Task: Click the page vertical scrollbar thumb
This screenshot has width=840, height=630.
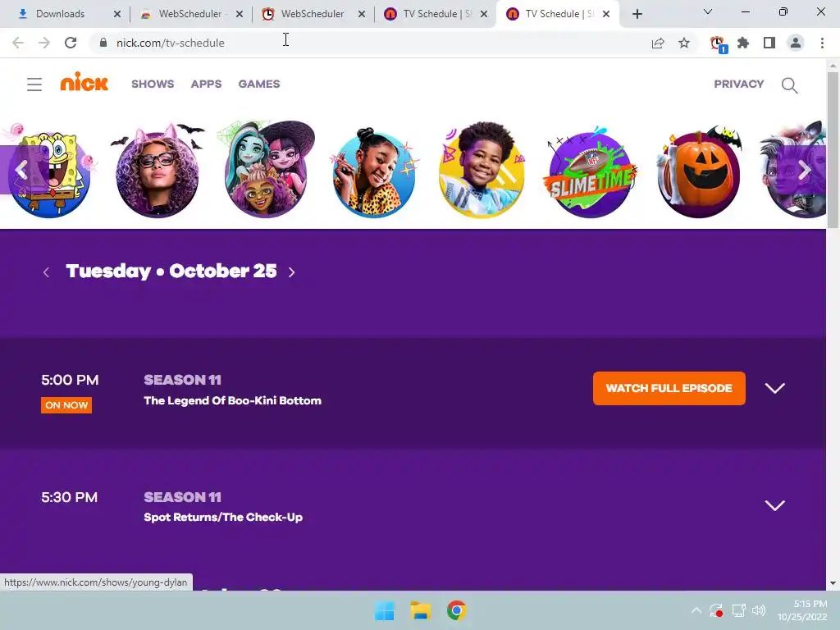Action: 833,150
